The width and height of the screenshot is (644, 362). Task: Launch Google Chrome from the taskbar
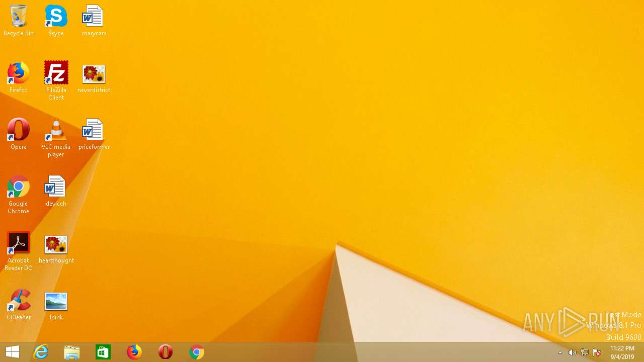click(197, 352)
